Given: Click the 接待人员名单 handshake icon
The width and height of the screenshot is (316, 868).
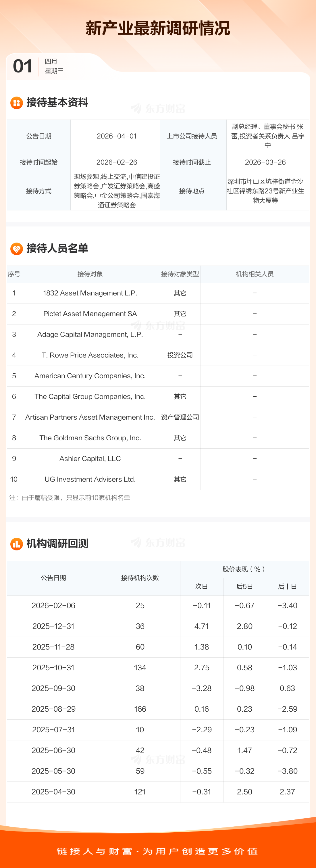Looking at the screenshot, I should pos(16,249).
